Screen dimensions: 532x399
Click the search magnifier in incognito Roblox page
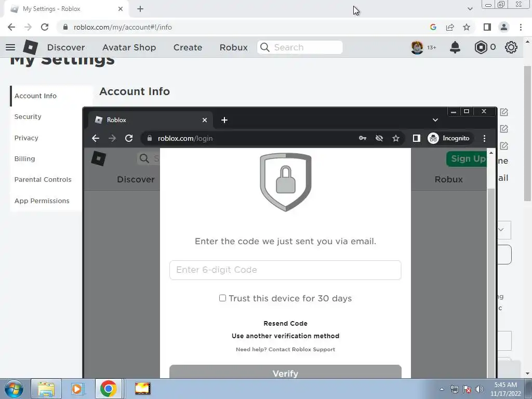click(x=144, y=158)
